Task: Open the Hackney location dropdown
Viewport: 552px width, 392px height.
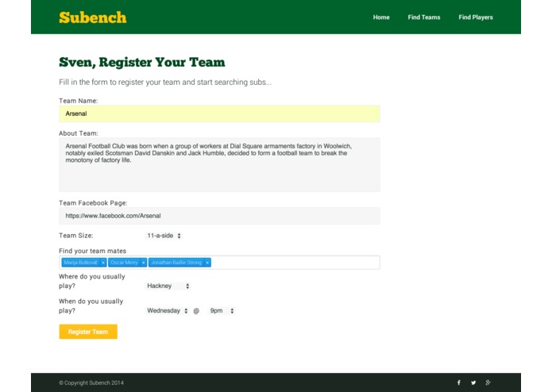Action: coord(168,286)
